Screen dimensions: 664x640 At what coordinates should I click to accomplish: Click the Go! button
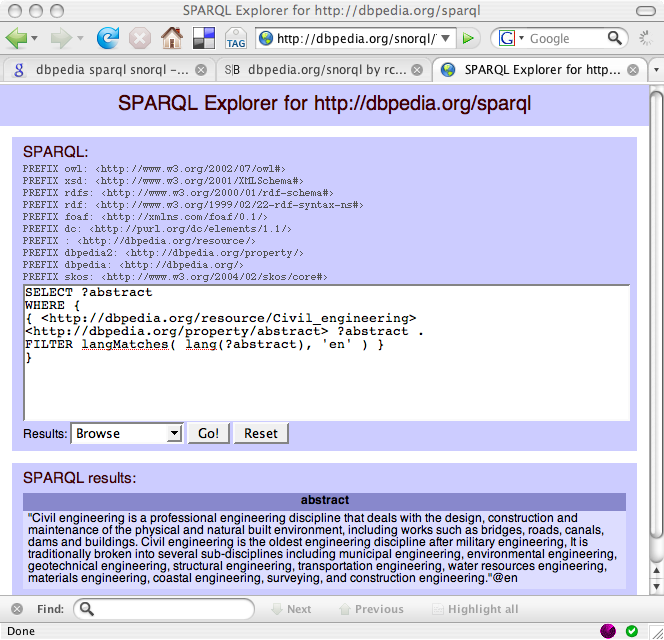[x=208, y=433]
